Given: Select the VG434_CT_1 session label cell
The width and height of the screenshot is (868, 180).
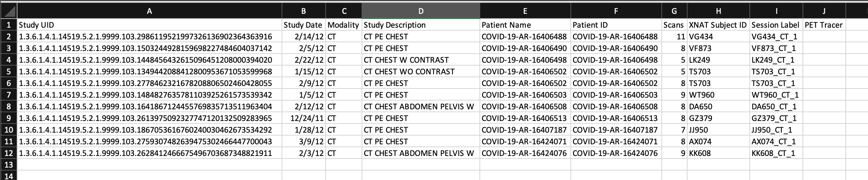Looking at the screenshot, I should 776,37.
